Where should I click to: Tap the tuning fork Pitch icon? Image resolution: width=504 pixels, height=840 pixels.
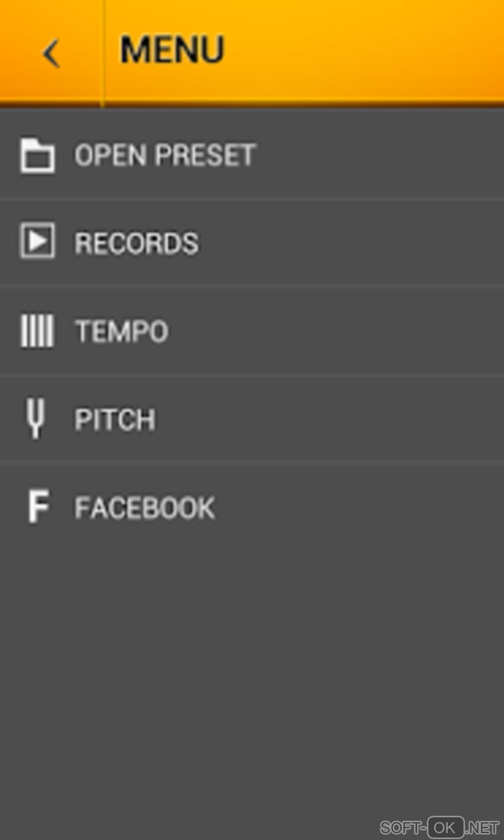[x=35, y=418]
